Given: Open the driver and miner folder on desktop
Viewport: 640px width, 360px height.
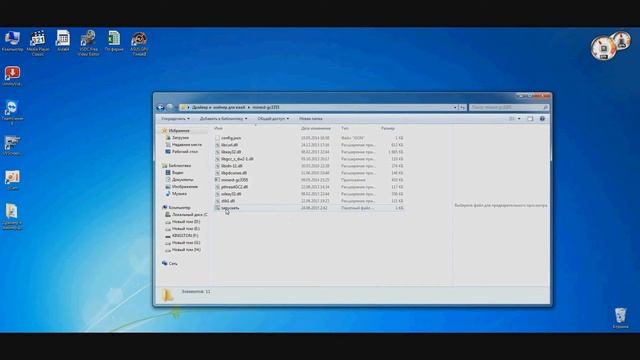Looking at the screenshot, I should tap(12, 217).
